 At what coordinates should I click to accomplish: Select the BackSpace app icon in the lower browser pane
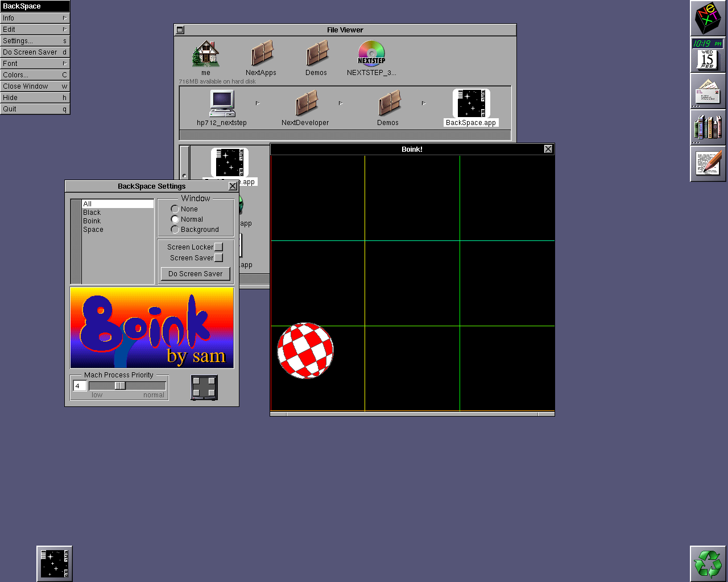click(x=230, y=163)
